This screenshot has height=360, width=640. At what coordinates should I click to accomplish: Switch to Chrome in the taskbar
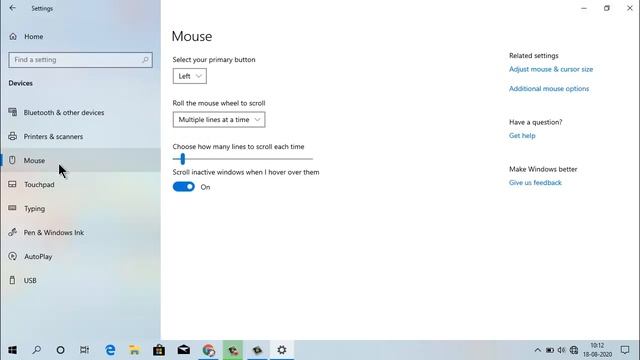(x=209, y=350)
